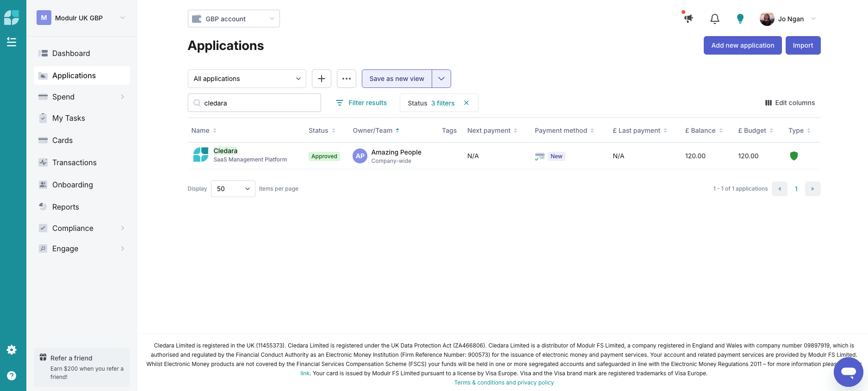Expand the Modulr UK GBP company switcher
The width and height of the screenshot is (868, 391).
point(82,18)
